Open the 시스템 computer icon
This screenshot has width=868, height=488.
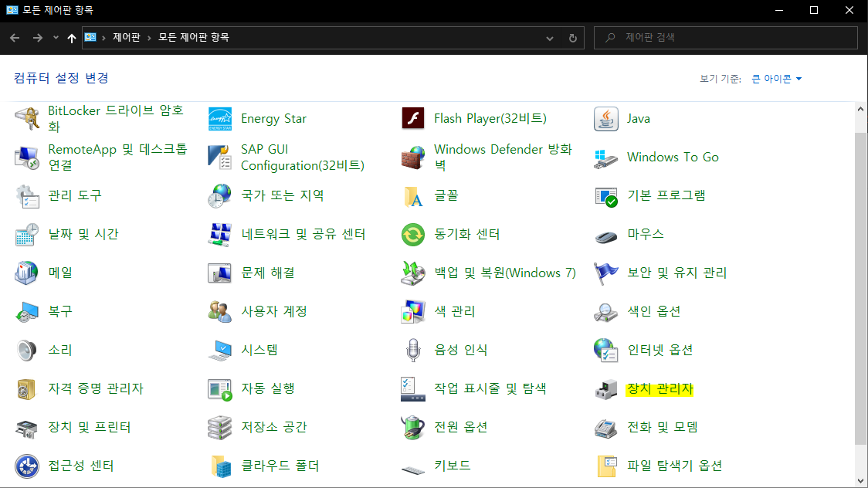(x=220, y=351)
